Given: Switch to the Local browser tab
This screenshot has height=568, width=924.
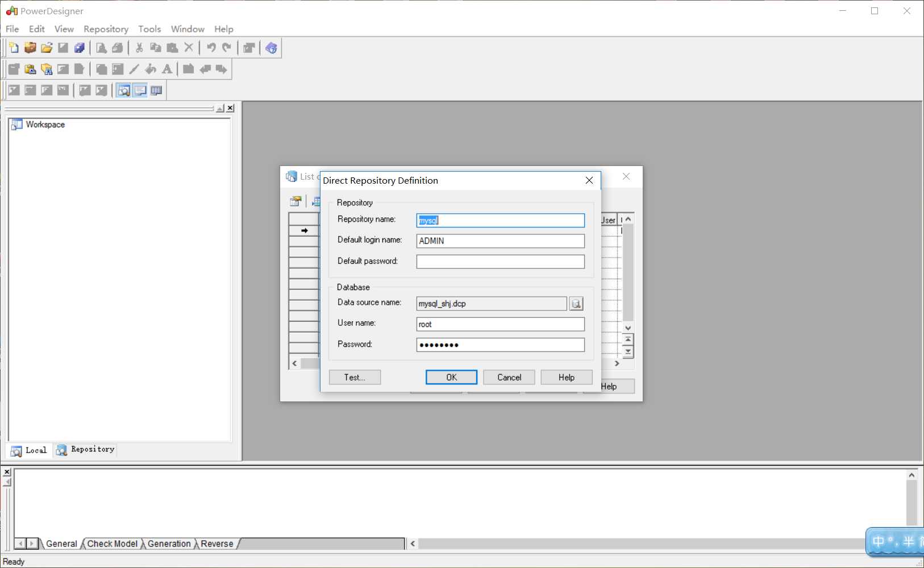Looking at the screenshot, I should point(30,450).
